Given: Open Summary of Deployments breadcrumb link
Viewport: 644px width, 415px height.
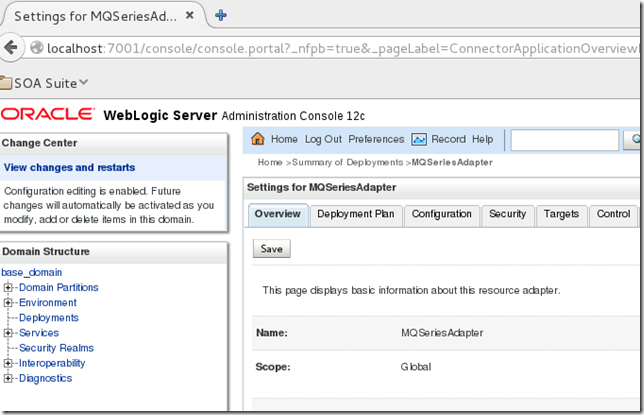Looking at the screenshot, I should (x=347, y=162).
